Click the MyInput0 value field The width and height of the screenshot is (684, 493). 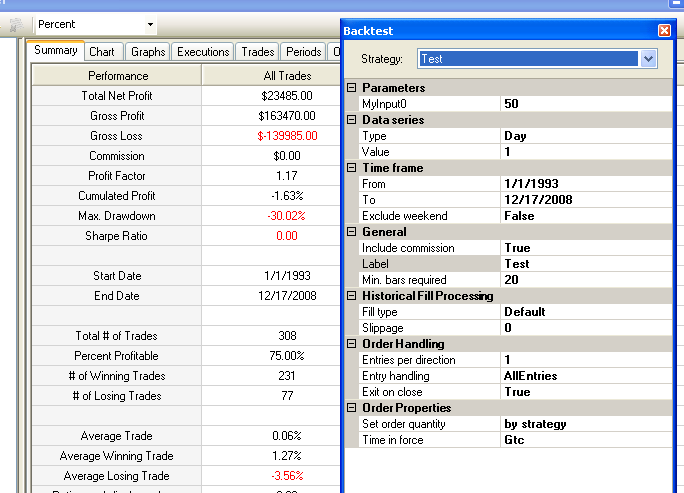point(586,104)
